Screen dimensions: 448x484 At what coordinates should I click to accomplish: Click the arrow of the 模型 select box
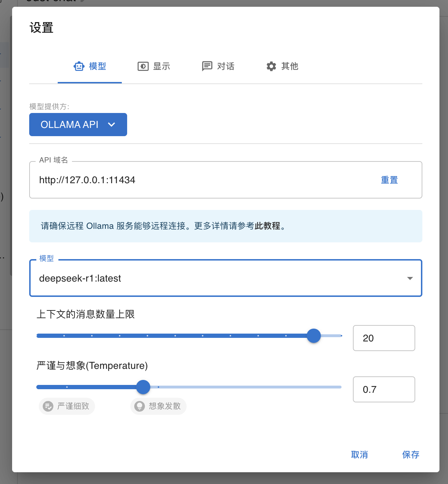click(x=410, y=278)
